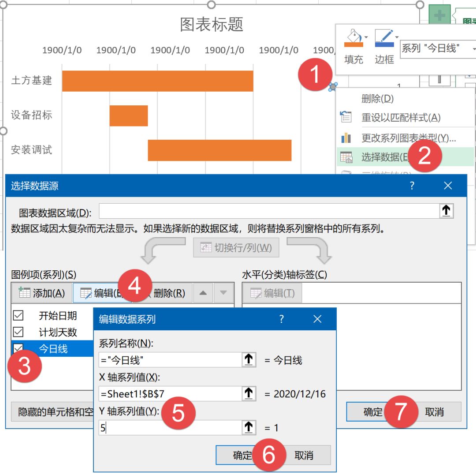Click the range selector icon for Y轴系列值
Viewport: 476px width, 474px height.
coord(249,427)
